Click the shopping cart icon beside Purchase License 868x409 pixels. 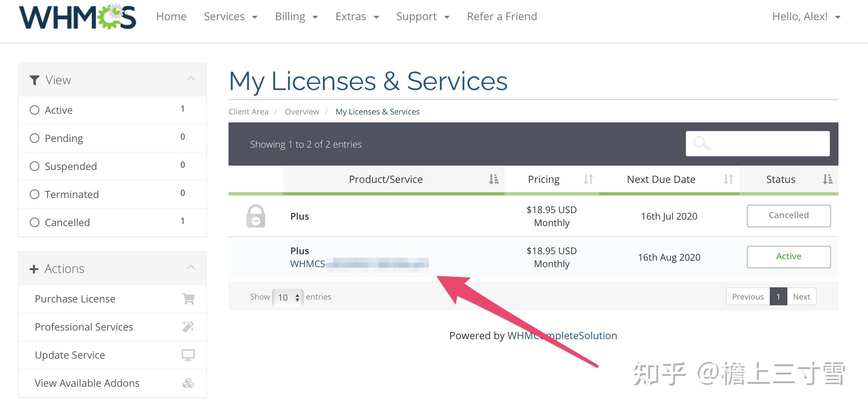click(x=188, y=298)
